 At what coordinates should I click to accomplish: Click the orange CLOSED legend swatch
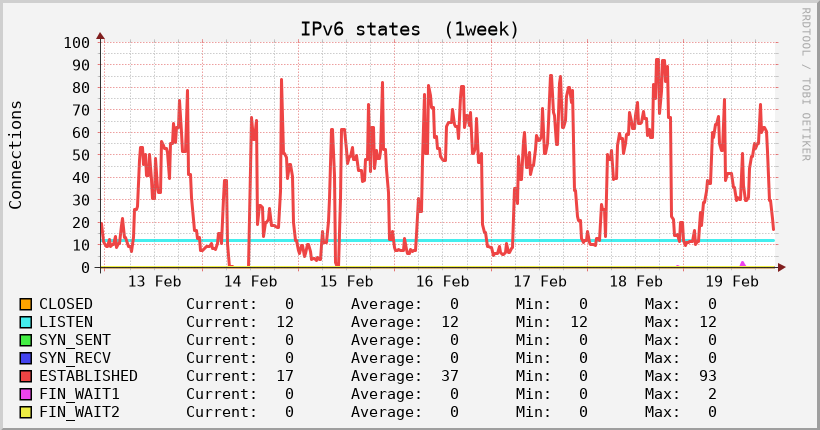pos(26,304)
